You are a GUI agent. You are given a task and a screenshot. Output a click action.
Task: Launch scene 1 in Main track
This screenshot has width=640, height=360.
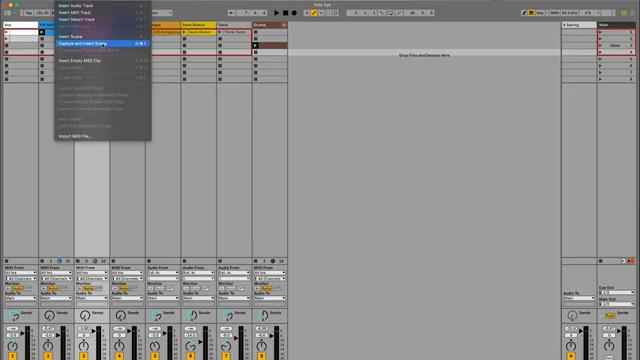[600, 32]
